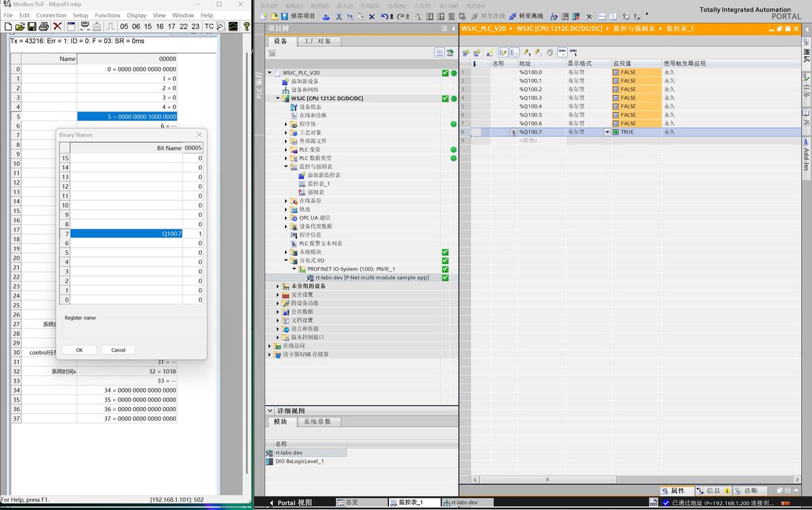The image size is (812, 510).
Task: Click pulse waveform icon in Modbus Poll toolbar
Action: pos(110,26)
